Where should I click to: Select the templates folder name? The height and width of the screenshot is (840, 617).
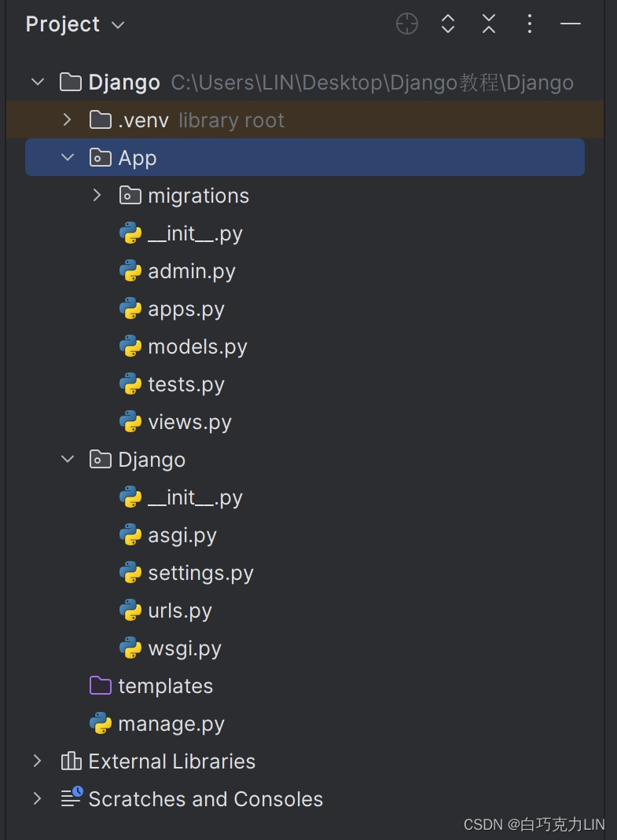coord(165,686)
